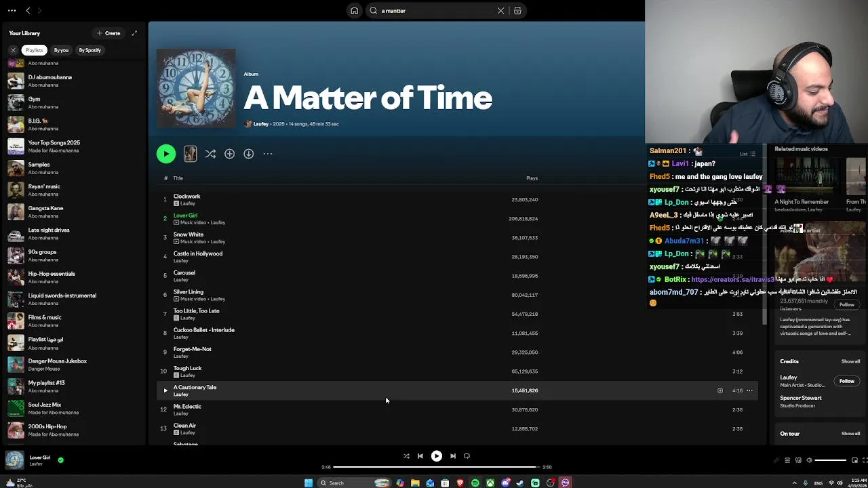Open the Spotify three-dots app menu
Viewport: 868px width, 488px height.
click(x=12, y=11)
